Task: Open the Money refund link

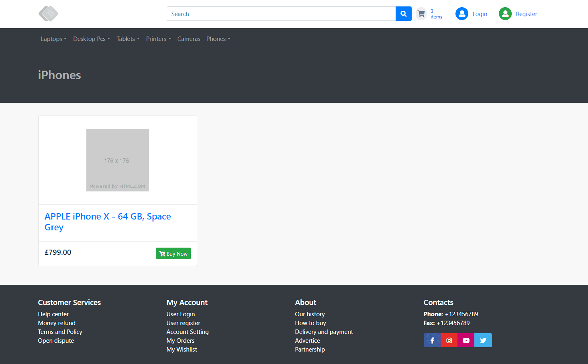Action: pos(57,323)
